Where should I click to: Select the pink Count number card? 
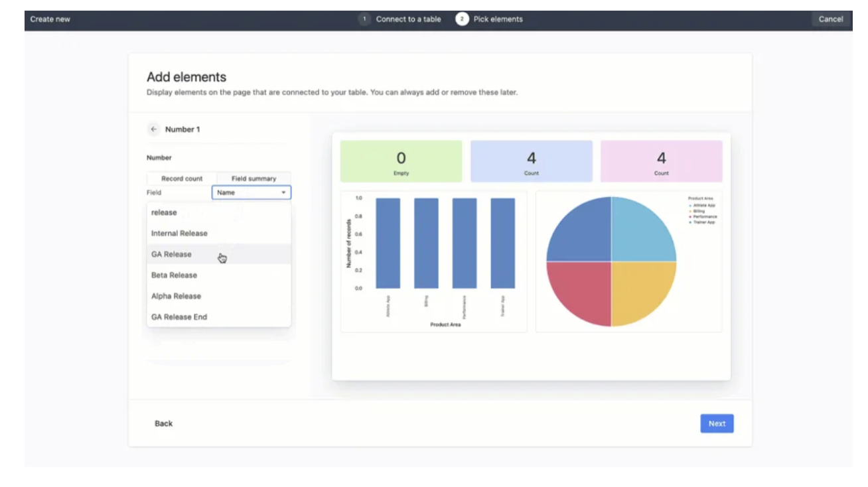(661, 161)
